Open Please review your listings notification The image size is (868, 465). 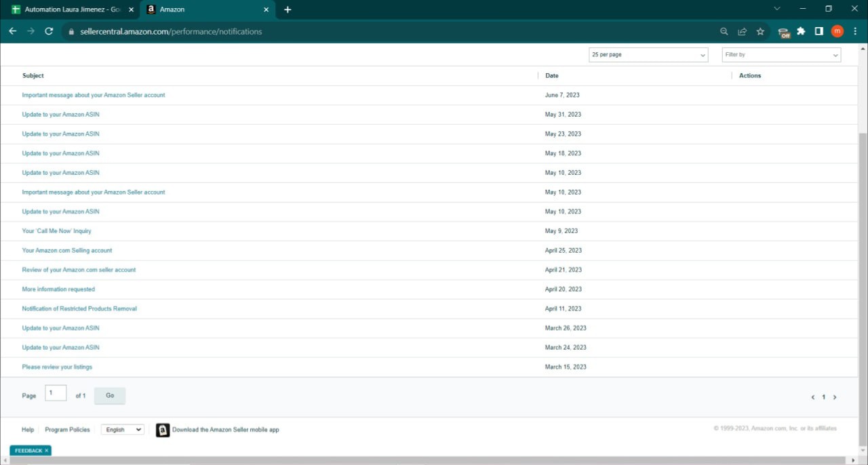tap(57, 367)
